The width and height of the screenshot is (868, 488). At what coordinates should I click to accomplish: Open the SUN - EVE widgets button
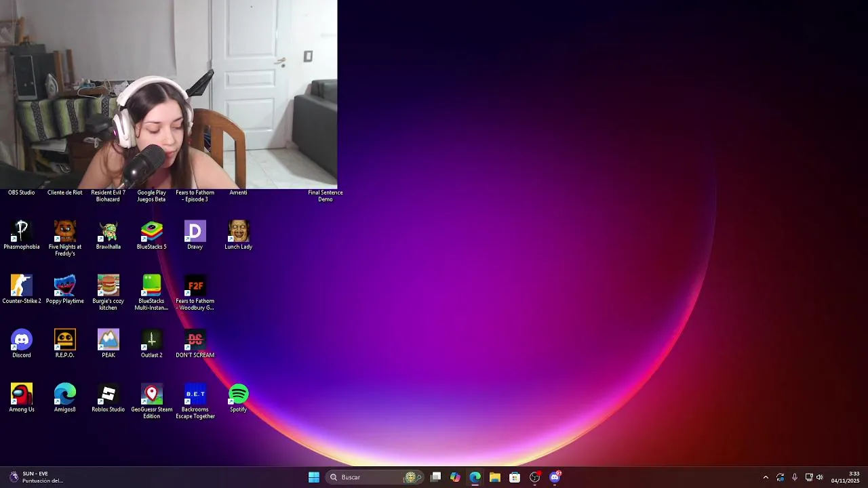[37, 477]
